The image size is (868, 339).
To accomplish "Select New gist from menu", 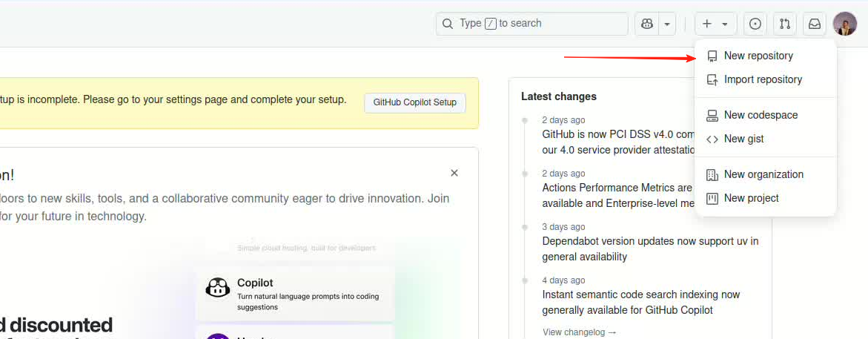I will click(765, 139).
